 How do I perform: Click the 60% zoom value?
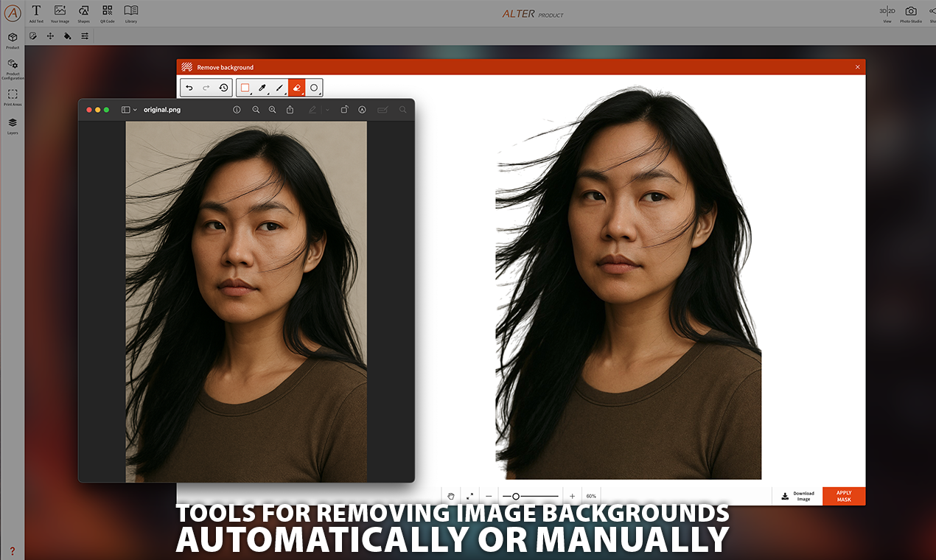591,496
